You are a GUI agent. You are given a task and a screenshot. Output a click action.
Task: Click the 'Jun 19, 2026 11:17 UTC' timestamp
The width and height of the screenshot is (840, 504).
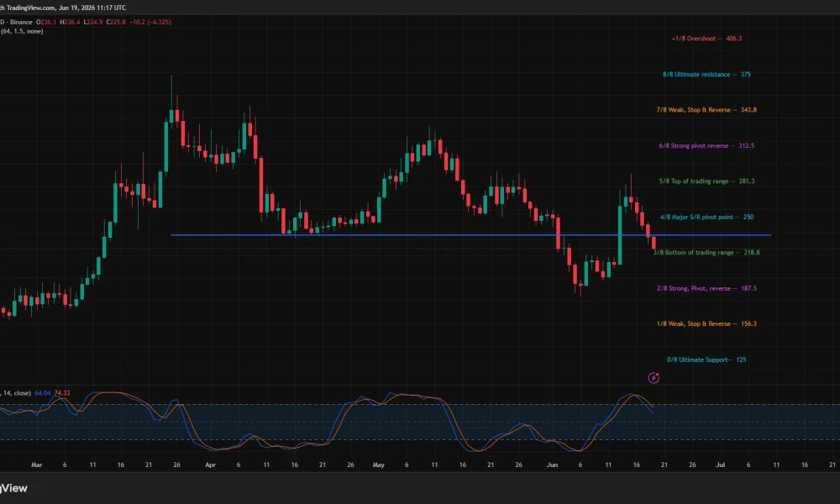92,8
